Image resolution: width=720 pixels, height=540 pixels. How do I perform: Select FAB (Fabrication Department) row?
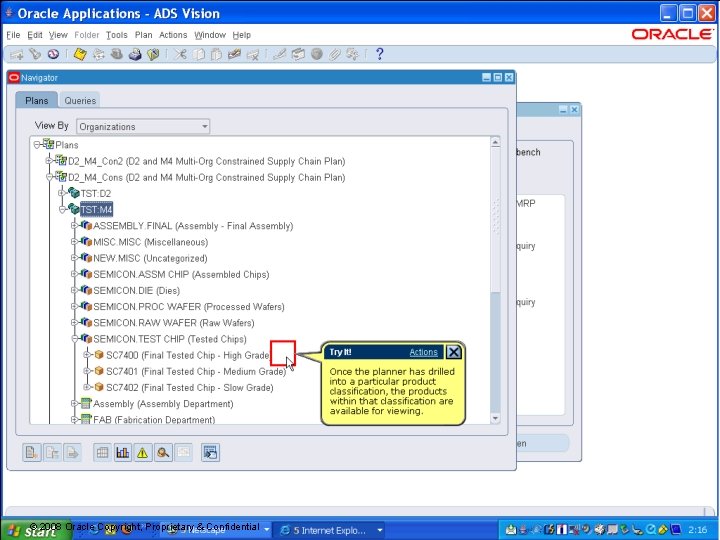tap(154, 419)
